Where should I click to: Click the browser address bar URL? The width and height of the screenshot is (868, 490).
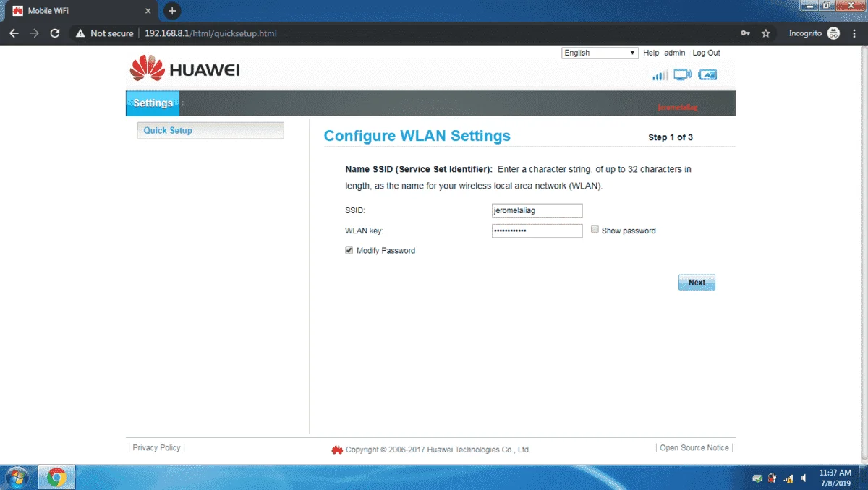pyautogui.click(x=210, y=33)
